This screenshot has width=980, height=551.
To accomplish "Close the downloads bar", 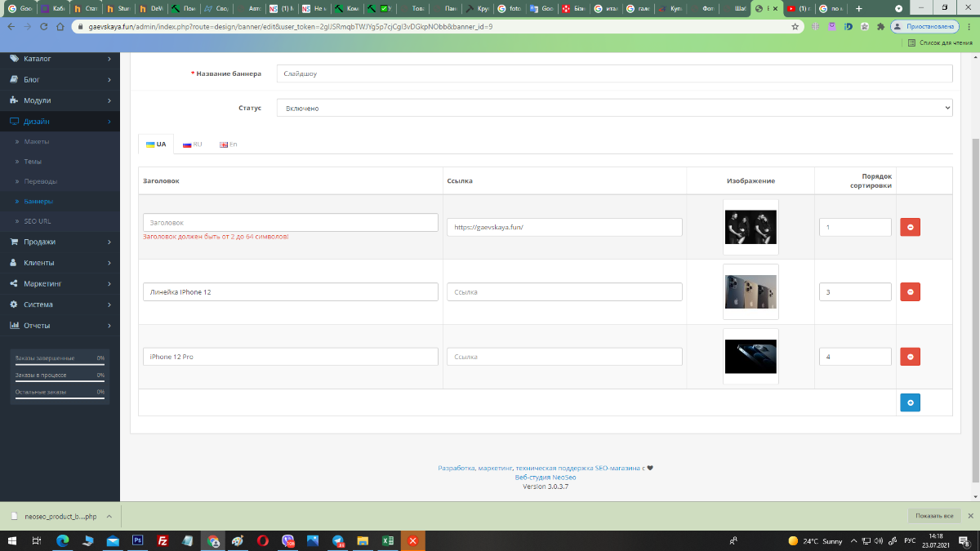I will click(x=970, y=516).
